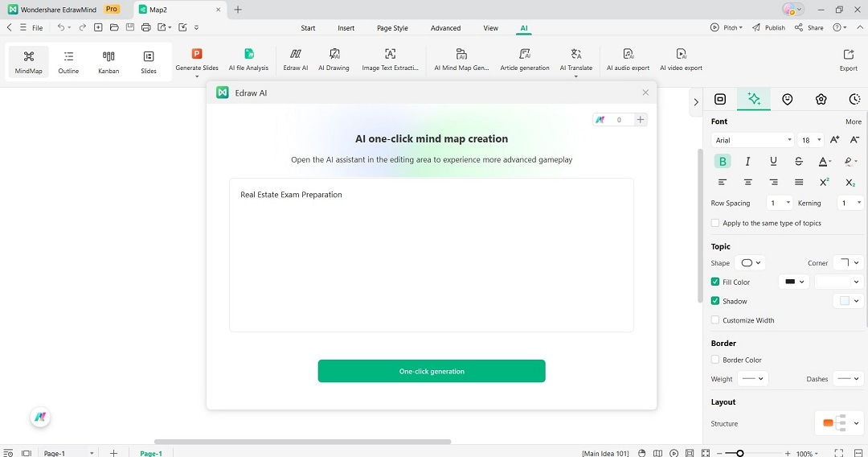The image size is (868, 457).
Task: Close the Edraw AI dialog
Action: (645, 93)
